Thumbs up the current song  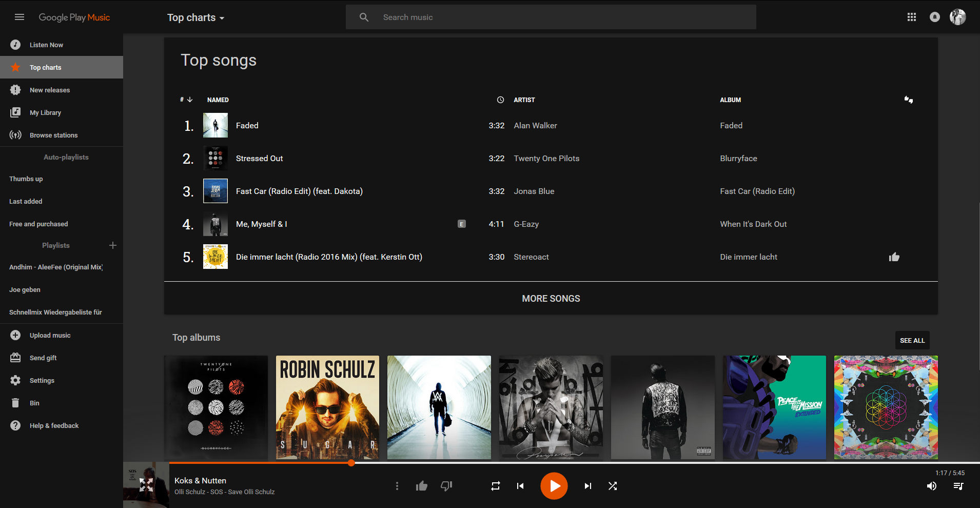pos(422,485)
